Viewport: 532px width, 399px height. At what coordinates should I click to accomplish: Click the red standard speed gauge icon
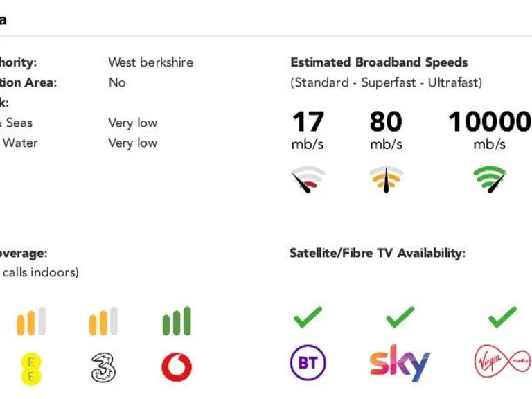[x=308, y=179]
